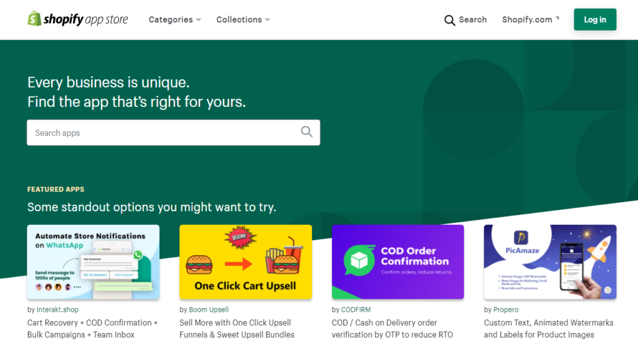Click the green COD box chat icon
This screenshot has height=364, width=638.
tap(359, 261)
